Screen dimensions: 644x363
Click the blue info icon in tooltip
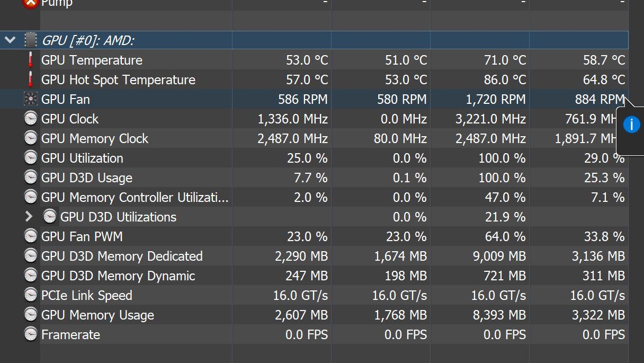point(631,125)
